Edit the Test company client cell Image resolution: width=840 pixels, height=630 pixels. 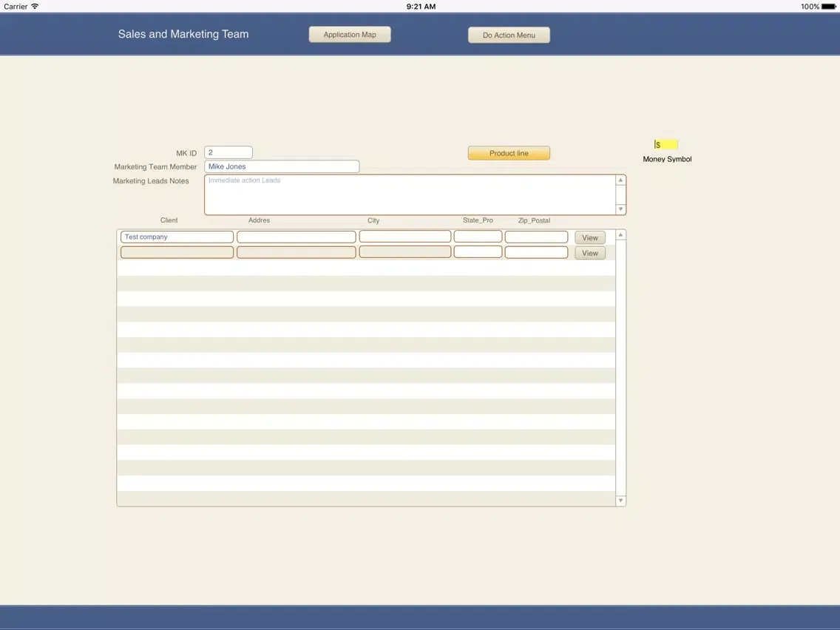(x=177, y=237)
